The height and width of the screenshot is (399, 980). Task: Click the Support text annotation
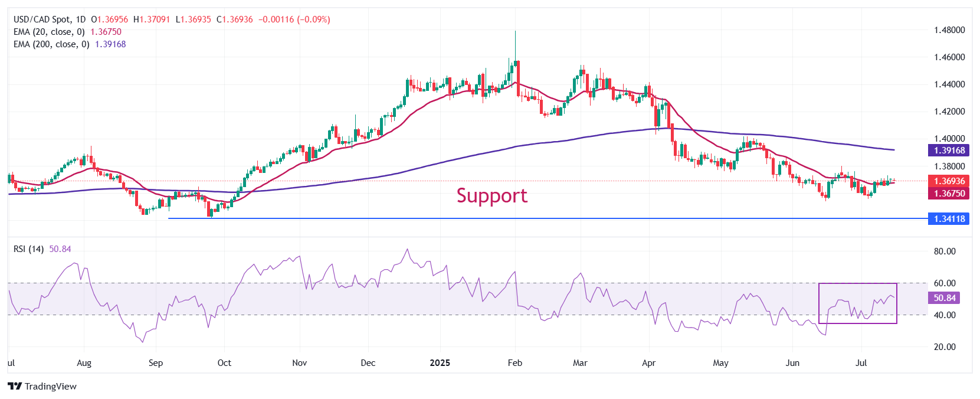pos(492,195)
